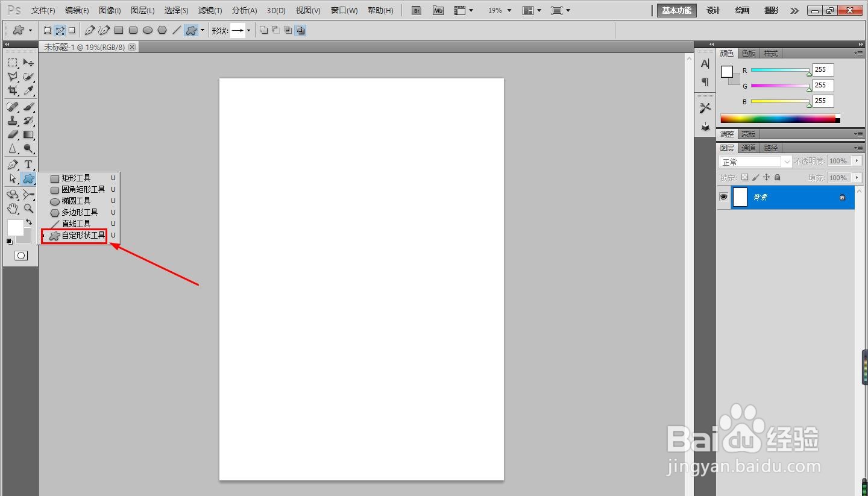Open the 滤镜(T) menu
The height and width of the screenshot is (496, 868).
pos(210,10)
